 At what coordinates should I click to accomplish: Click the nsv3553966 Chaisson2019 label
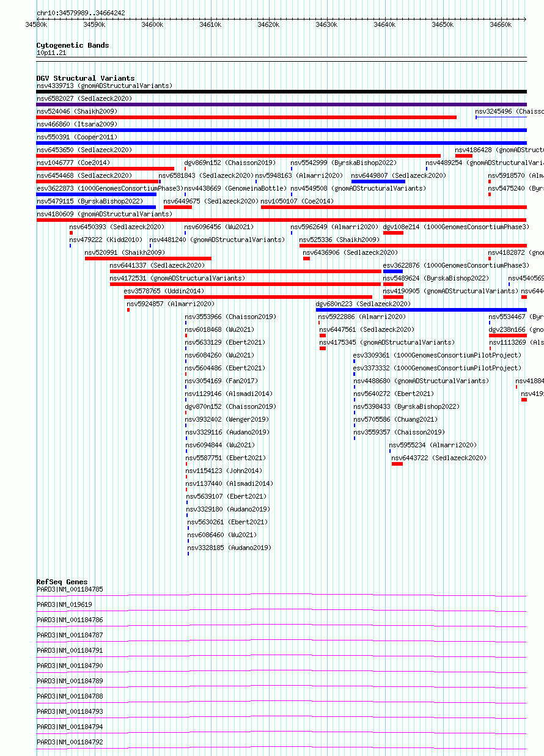pos(231,317)
